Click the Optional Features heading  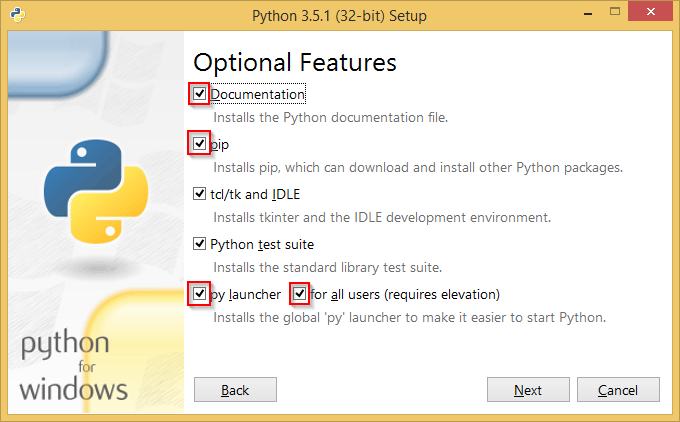(295, 62)
